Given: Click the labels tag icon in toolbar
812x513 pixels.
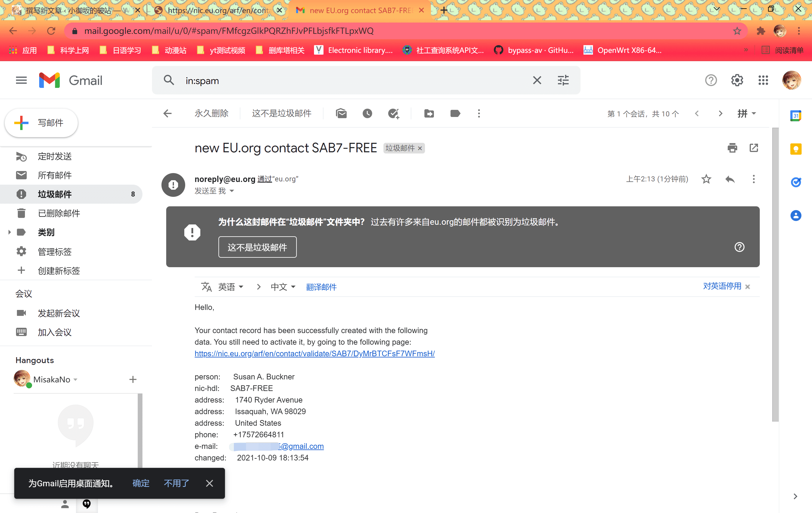Looking at the screenshot, I should (455, 114).
